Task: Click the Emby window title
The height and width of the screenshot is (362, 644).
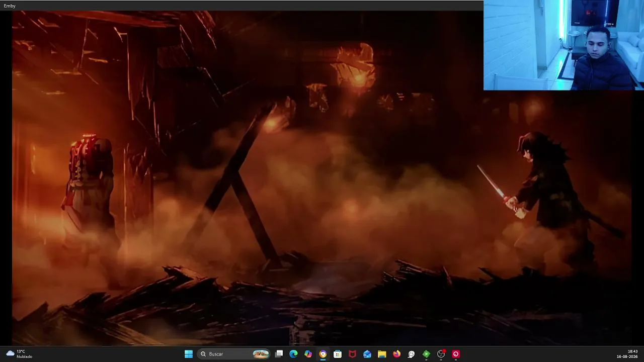Action: [x=10, y=6]
